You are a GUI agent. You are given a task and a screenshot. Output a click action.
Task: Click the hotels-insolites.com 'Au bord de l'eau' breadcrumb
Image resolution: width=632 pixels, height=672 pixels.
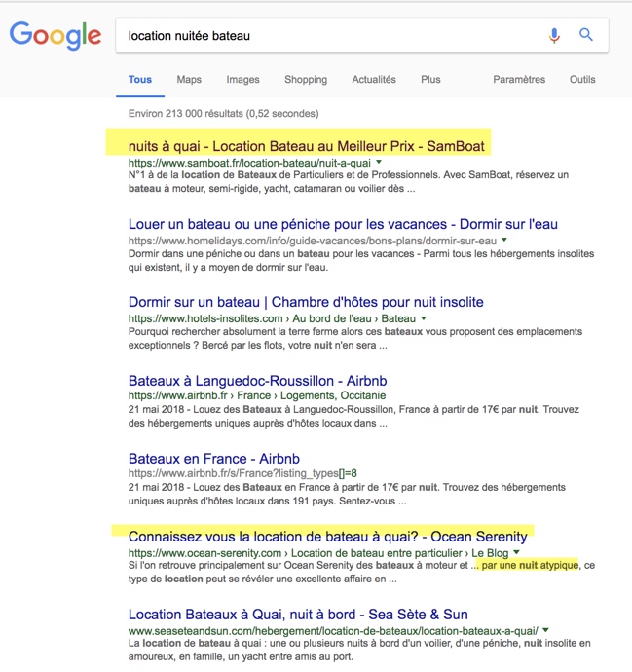332,318
